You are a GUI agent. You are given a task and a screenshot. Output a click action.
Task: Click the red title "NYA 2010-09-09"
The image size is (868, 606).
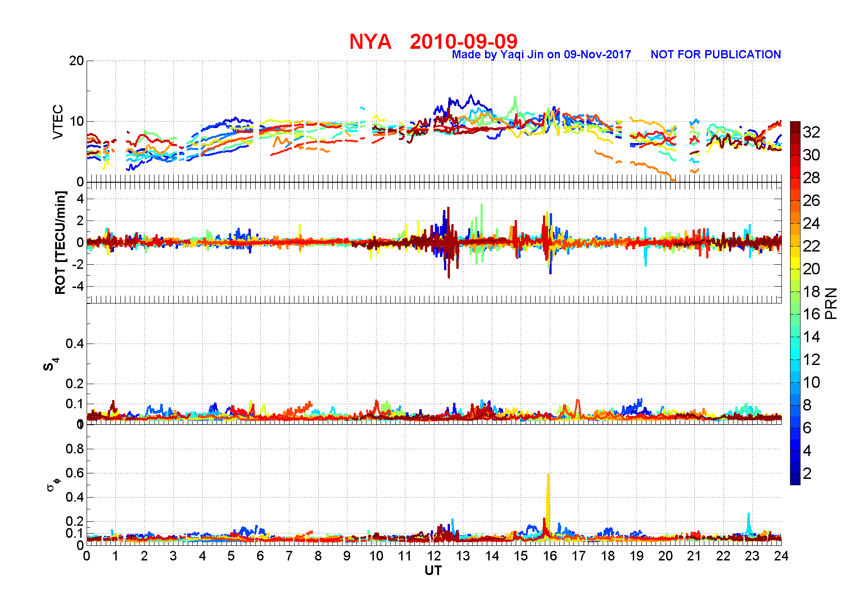(x=433, y=41)
